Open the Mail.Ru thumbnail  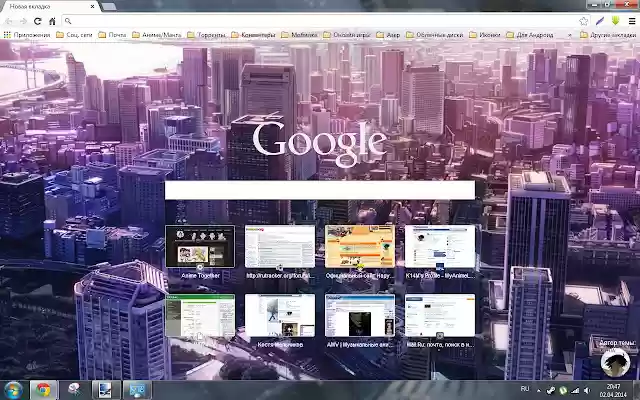click(440, 316)
